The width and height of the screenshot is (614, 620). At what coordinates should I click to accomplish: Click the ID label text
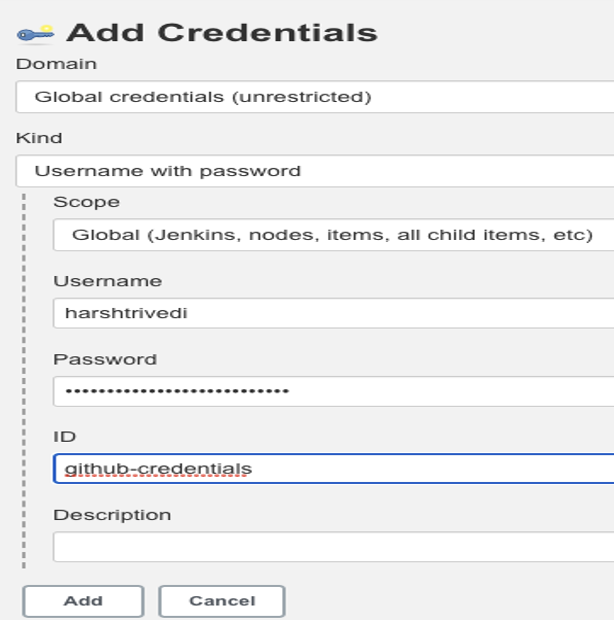[64, 437]
